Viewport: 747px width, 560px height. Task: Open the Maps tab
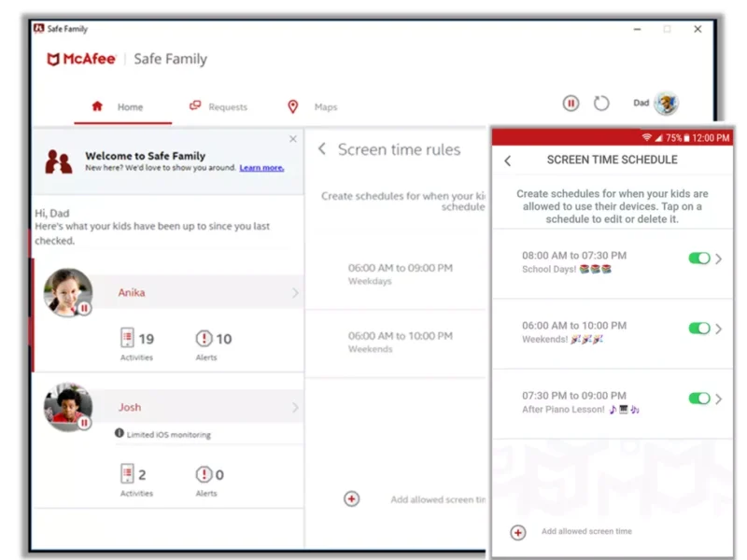pos(314,107)
